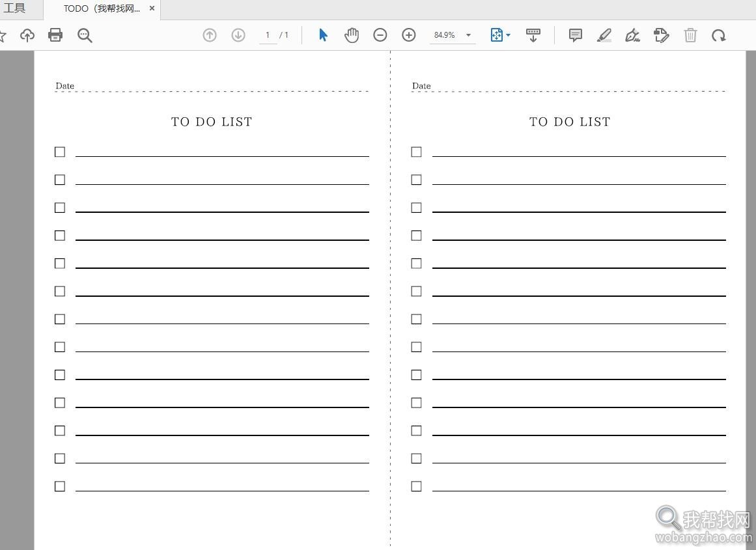Print the document with printer icon
Screen dimensions: 756x550
(x=55, y=34)
